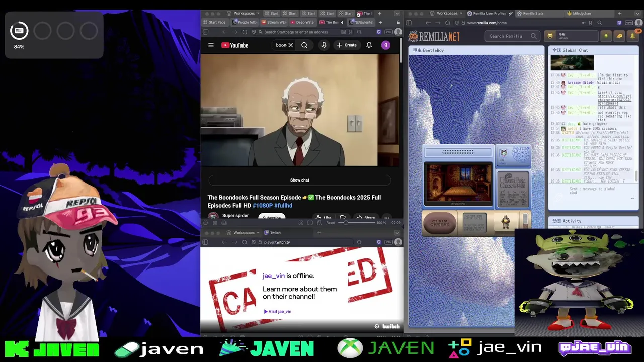Open Workspaces dropdown in Twitch browser window
The image size is (644, 362).
[x=243, y=233]
